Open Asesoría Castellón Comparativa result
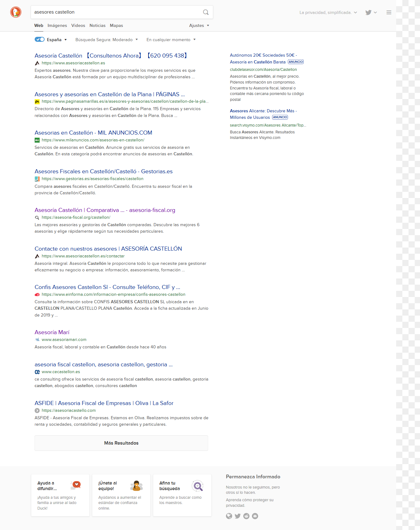Viewport: 420px width, 530px height. (105, 210)
